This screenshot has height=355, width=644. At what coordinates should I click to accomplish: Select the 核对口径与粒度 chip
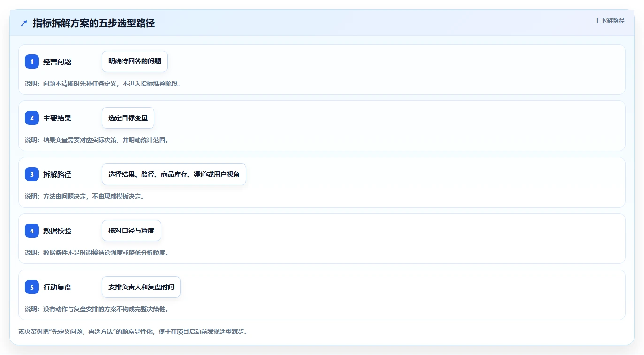131,231
